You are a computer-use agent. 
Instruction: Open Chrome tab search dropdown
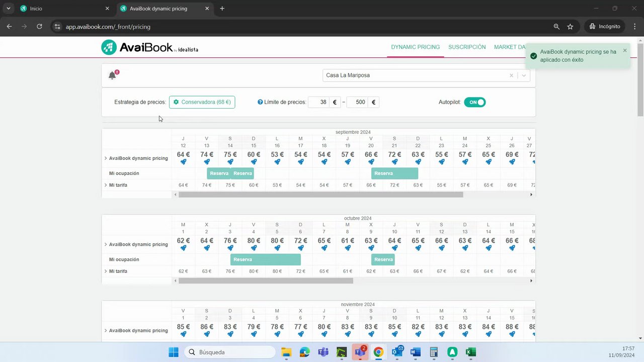coord(9,9)
